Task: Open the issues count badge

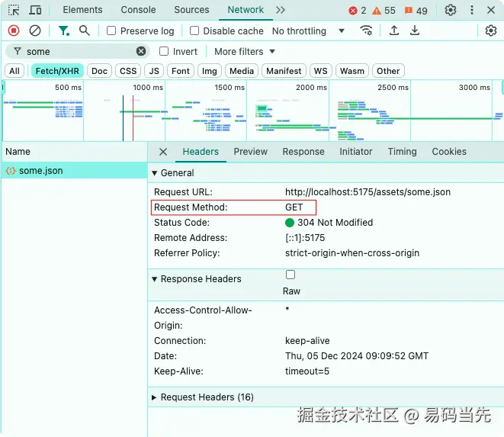Action: (x=416, y=11)
